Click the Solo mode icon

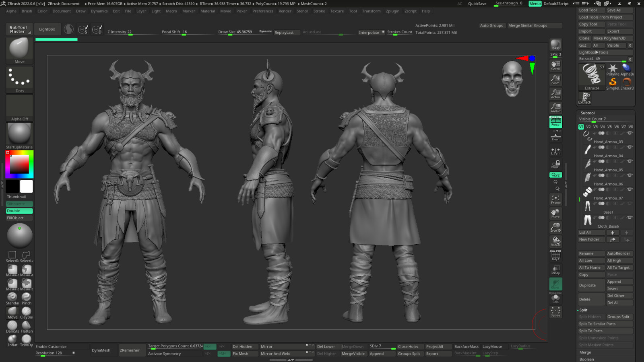[x=555, y=298]
